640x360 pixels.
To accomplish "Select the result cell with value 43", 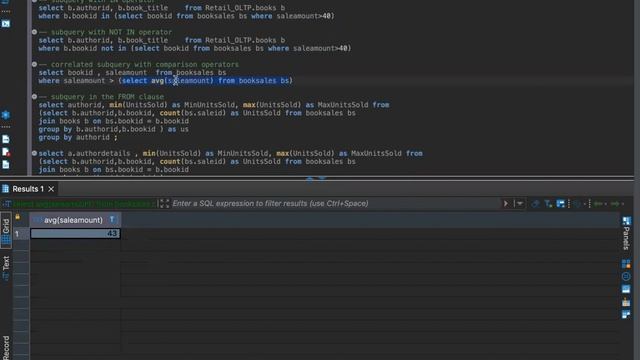I will (x=76, y=233).
